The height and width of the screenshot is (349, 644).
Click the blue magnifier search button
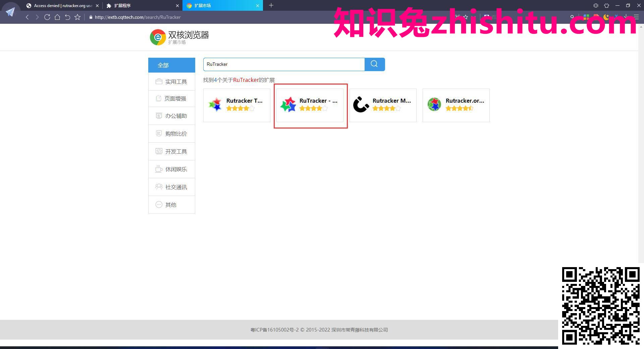click(375, 64)
